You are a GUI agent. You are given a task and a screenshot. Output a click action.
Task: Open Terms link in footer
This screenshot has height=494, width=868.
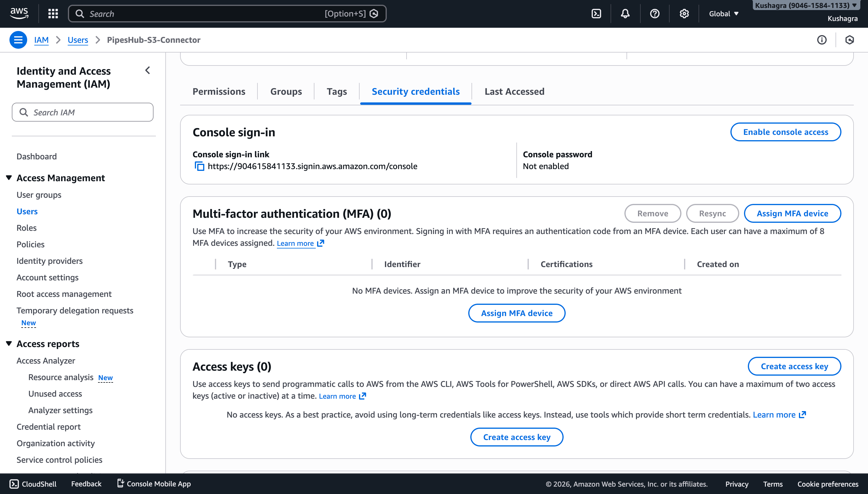coord(773,484)
